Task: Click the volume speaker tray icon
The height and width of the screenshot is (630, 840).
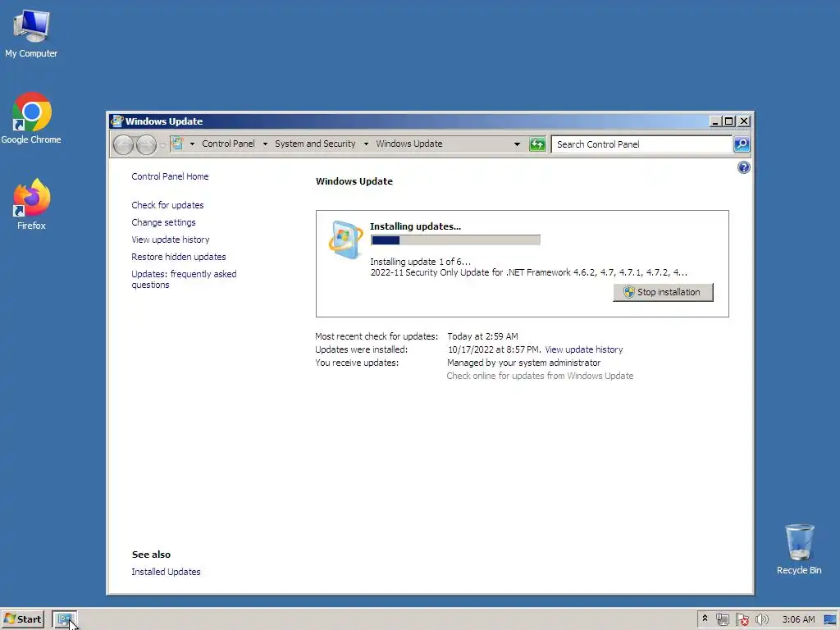Action: pos(762,619)
